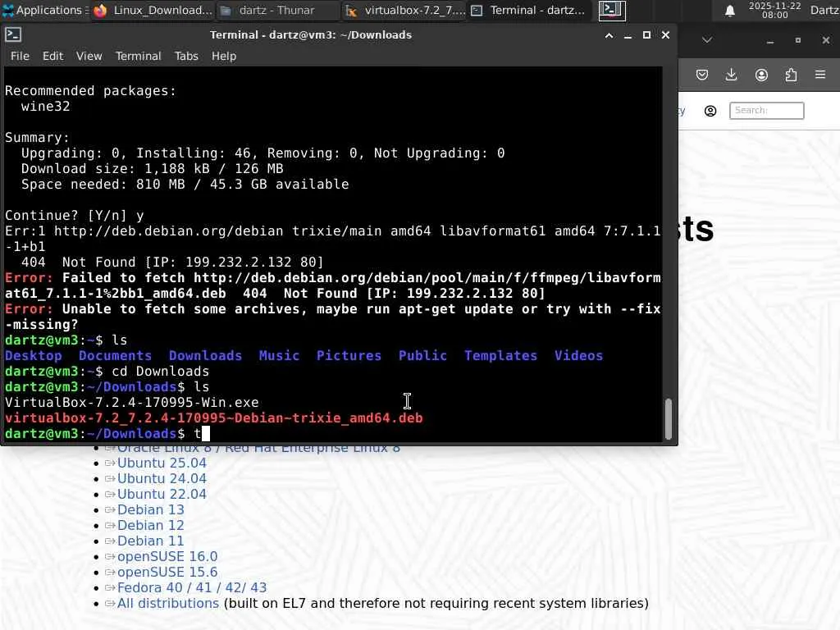This screenshot has width=840, height=630.
Task: Click the Templates directory name in ls output
Action: click(x=500, y=356)
